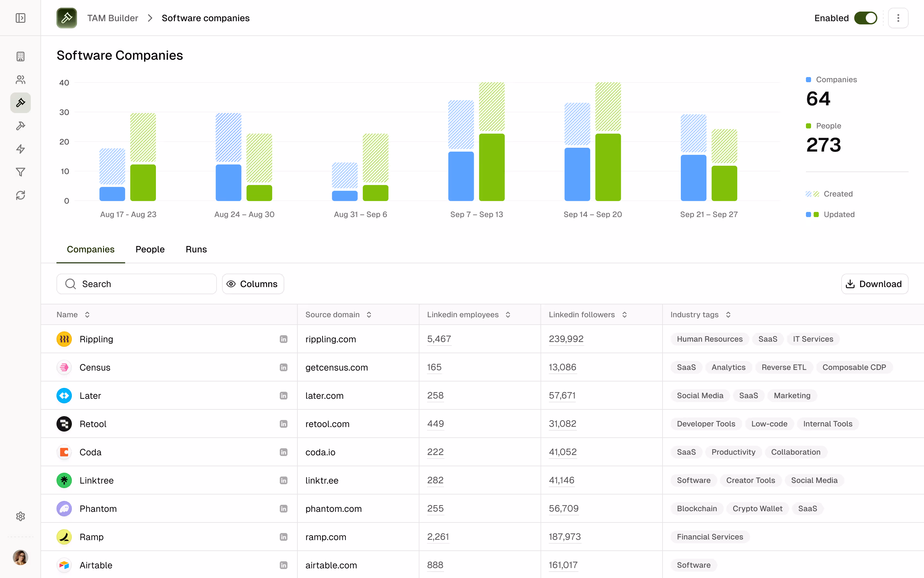Screen dimensions: 924x578
Task: Click the Aug 31 – Sep 6 axis label
Action: (x=360, y=215)
